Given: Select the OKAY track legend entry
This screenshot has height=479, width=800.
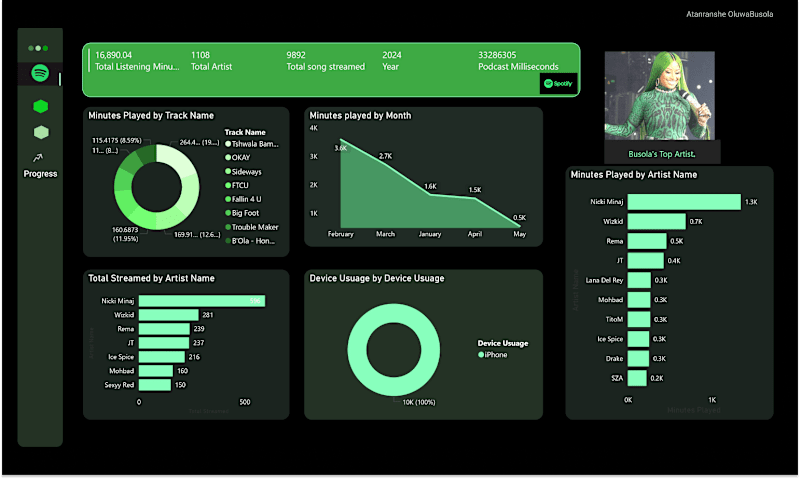Looking at the screenshot, I should (238, 158).
